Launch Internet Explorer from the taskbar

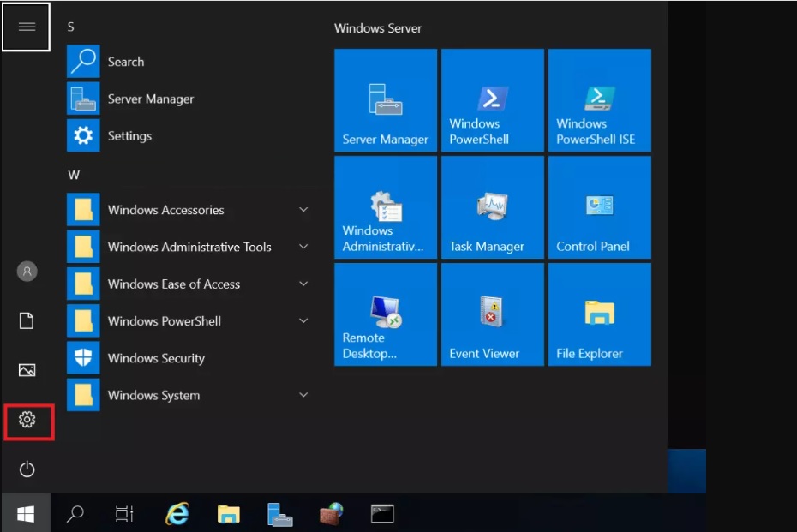click(177, 513)
